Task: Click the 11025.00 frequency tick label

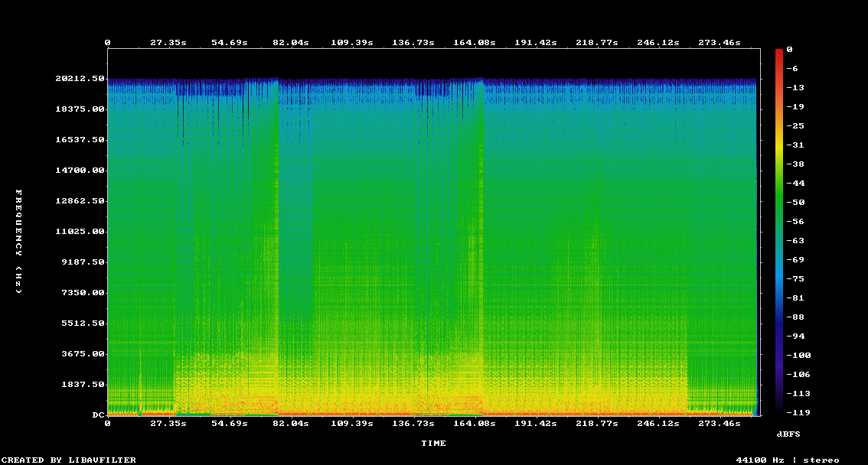Action: coord(80,232)
